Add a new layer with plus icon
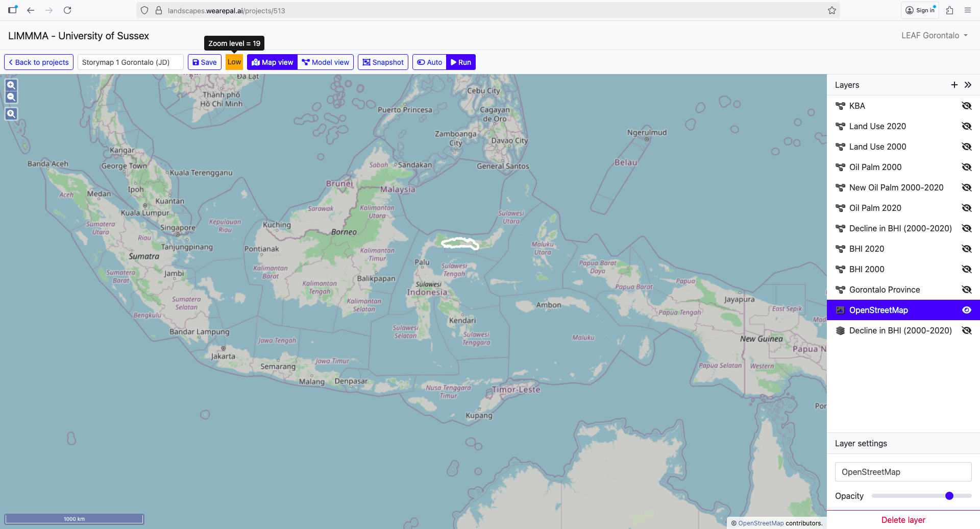The image size is (980, 529). click(954, 85)
